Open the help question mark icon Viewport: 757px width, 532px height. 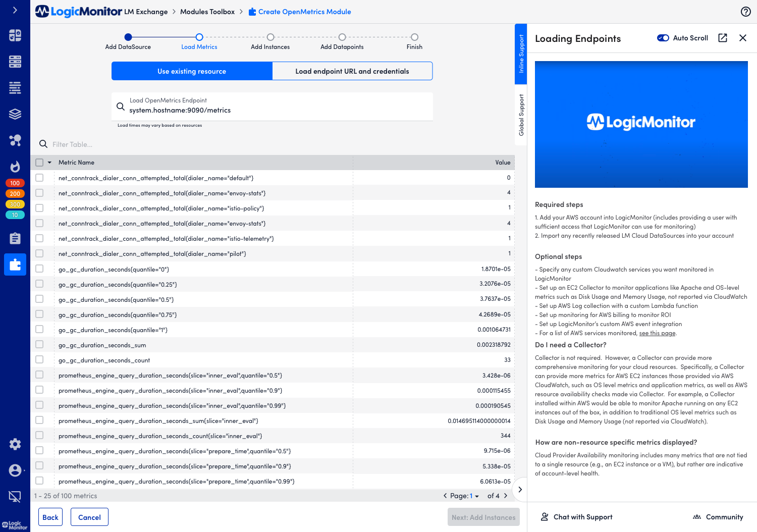[746, 12]
